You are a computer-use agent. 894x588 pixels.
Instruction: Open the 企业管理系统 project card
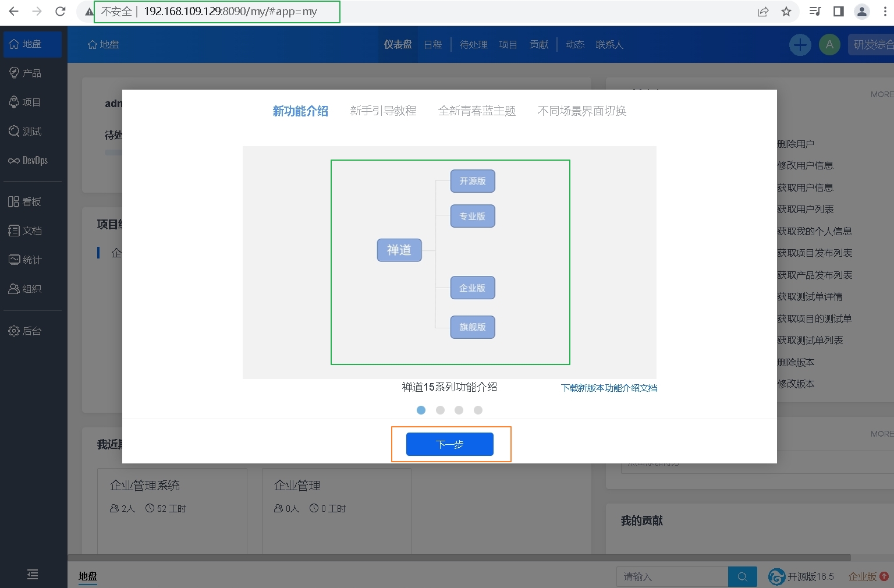[172, 511]
